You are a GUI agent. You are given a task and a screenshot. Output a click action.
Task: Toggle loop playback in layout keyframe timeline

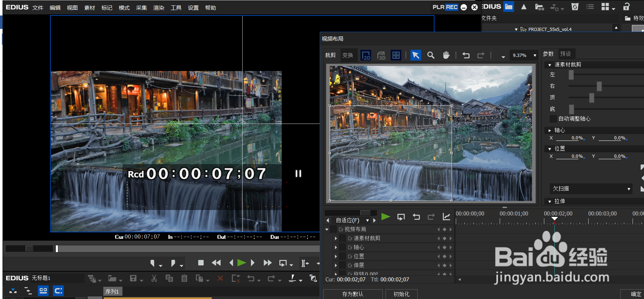click(x=401, y=217)
